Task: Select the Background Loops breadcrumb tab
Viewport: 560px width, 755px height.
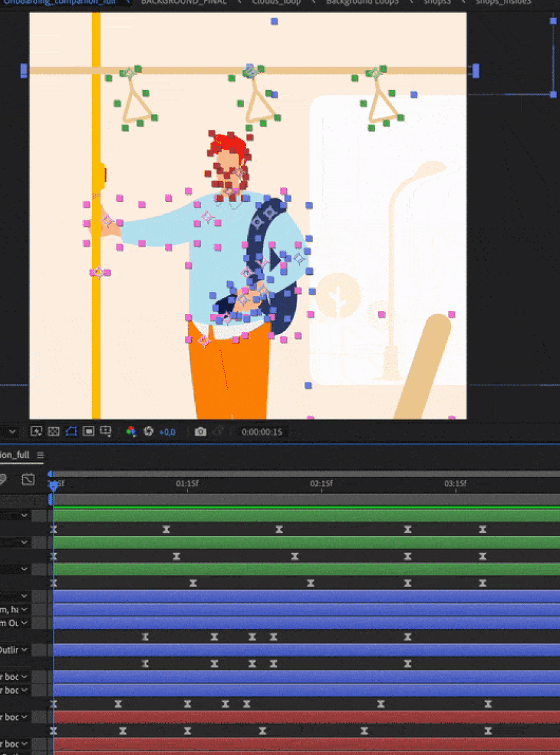Action: click(x=362, y=3)
